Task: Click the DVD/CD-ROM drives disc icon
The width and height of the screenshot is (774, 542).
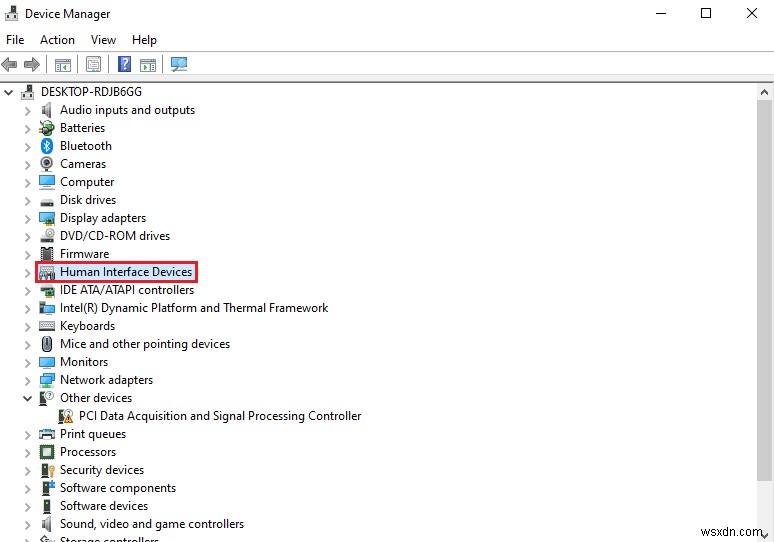Action: coord(47,235)
